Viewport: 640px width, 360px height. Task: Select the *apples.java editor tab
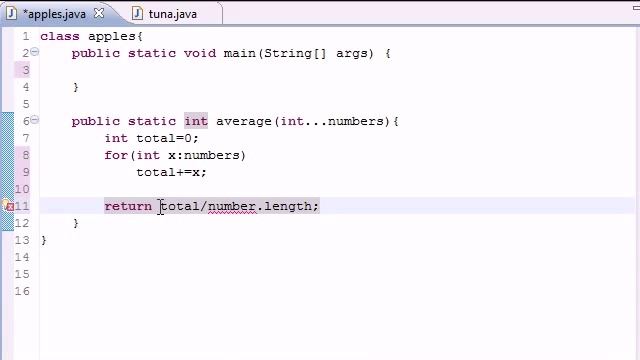[x=54, y=14]
